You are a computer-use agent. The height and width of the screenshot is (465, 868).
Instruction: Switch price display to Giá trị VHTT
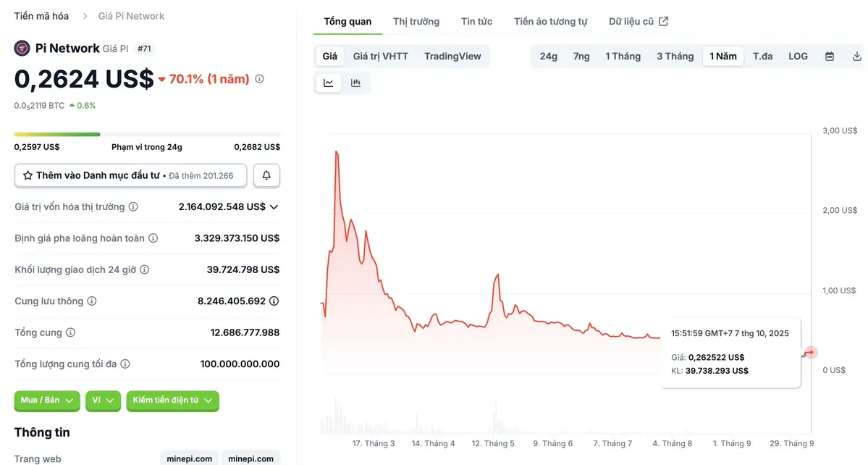pyautogui.click(x=379, y=55)
